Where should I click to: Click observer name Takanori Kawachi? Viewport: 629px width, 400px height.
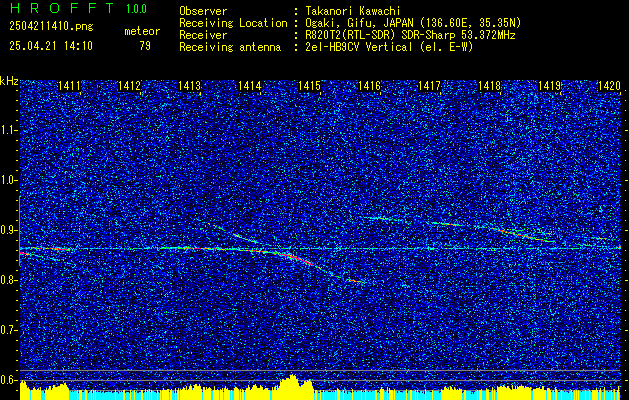point(351,11)
